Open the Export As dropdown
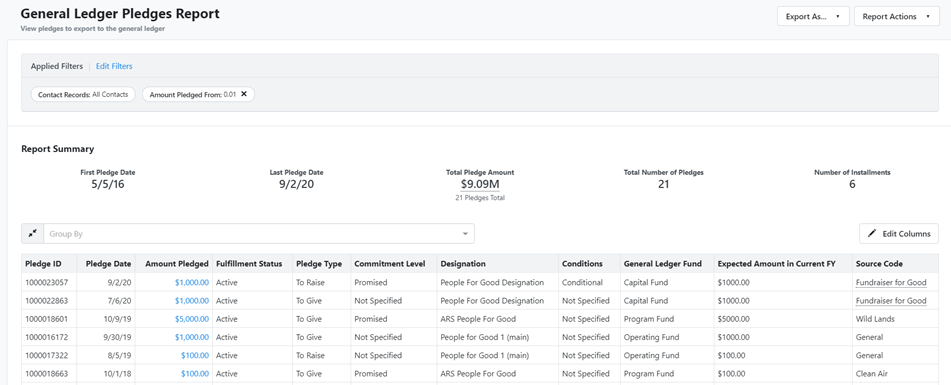 point(813,16)
